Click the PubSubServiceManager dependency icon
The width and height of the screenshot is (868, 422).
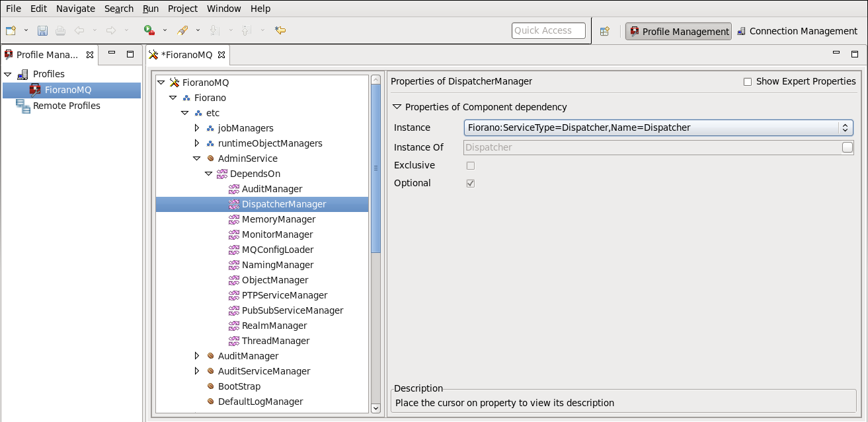click(234, 310)
